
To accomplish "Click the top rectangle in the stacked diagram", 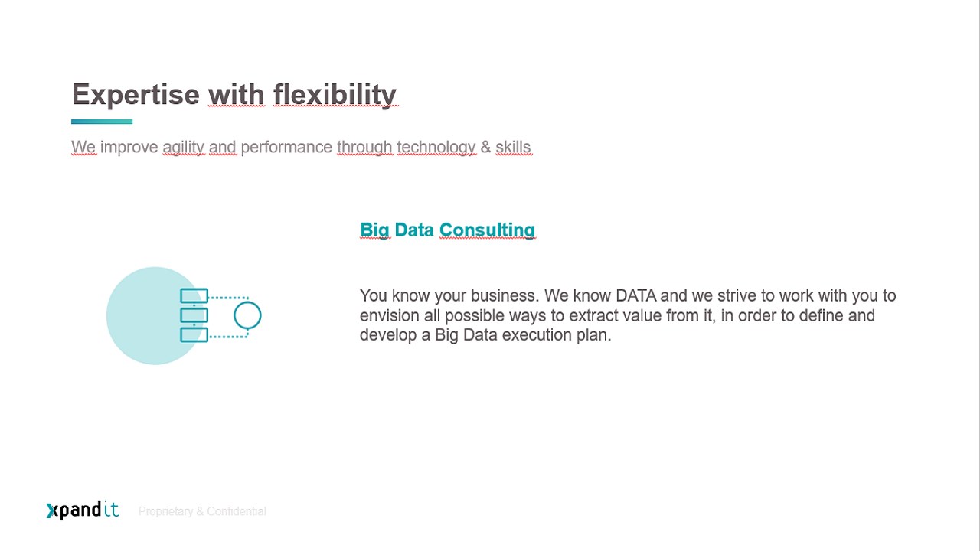I will [194, 295].
